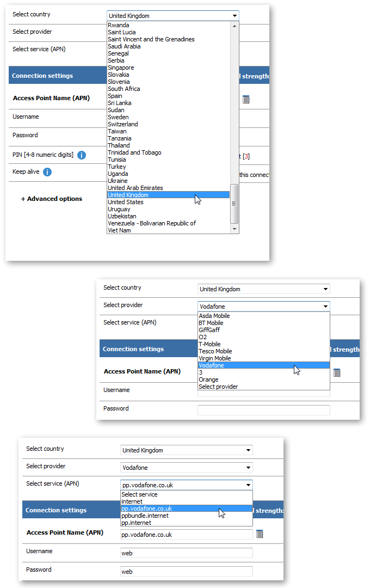Open country dropdown in middle panel
This screenshot has height=588, width=370.
[x=263, y=289]
